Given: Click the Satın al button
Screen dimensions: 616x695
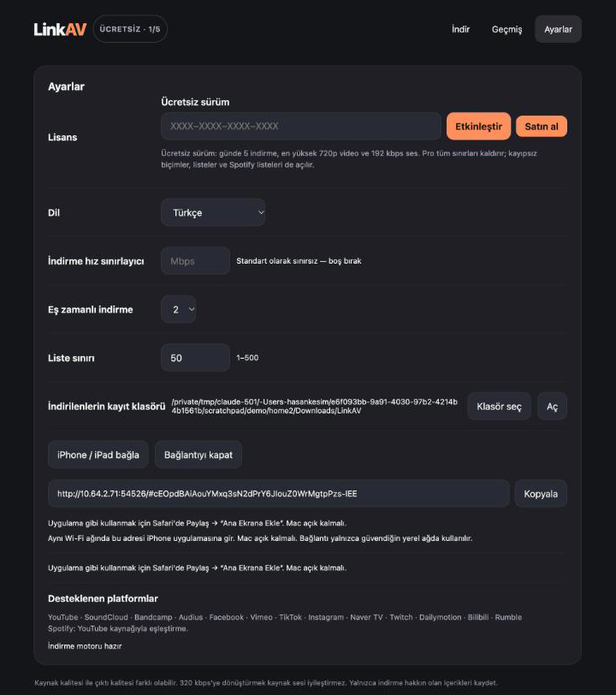Looking at the screenshot, I should [x=541, y=127].
